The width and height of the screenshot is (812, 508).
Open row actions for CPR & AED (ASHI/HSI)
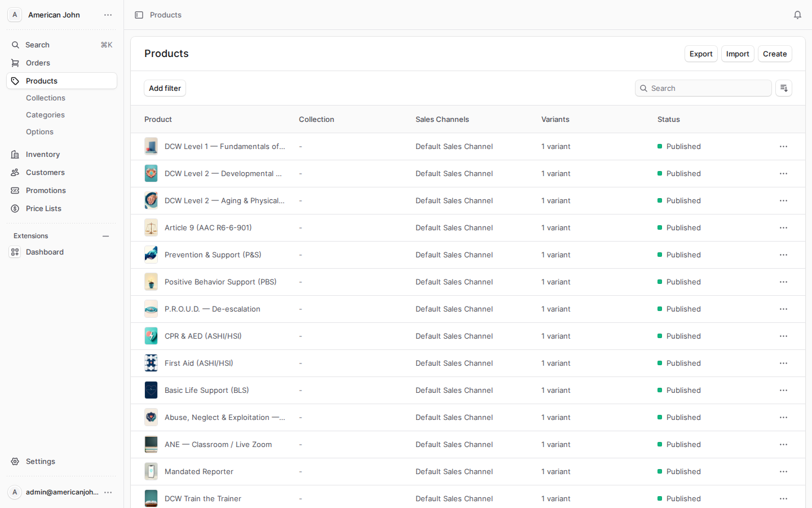click(x=783, y=336)
